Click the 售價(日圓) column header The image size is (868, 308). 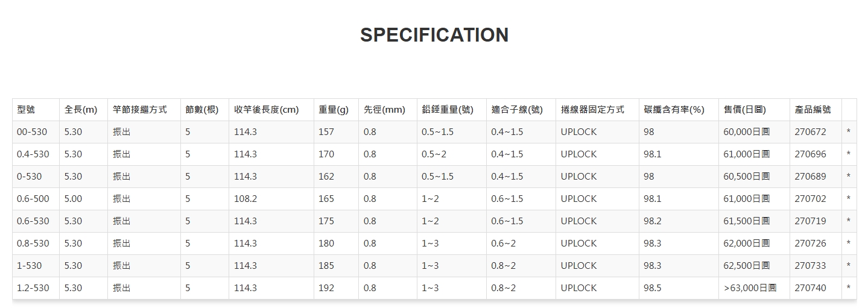[745, 110]
